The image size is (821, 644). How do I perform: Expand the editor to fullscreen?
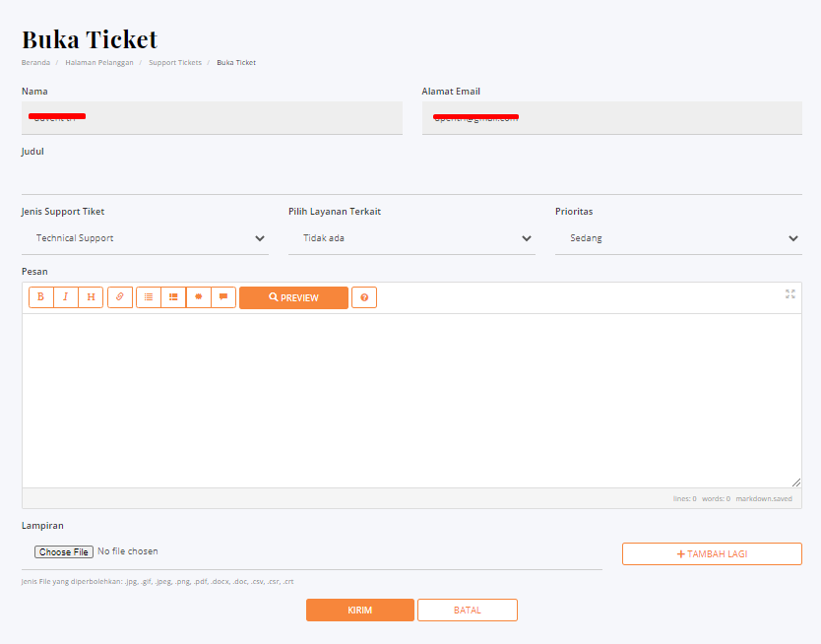click(789, 293)
